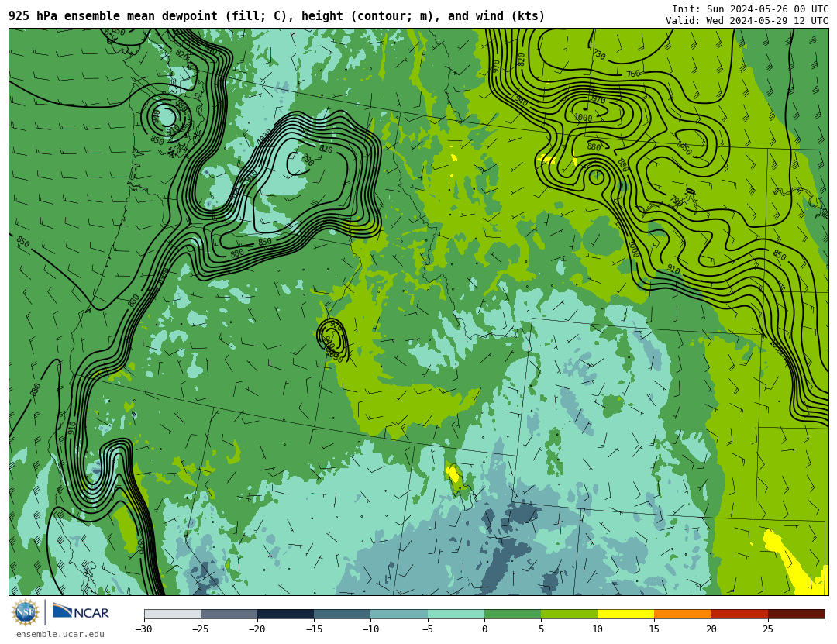Click the NCAR logo
The width and height of the screenshot is (837, 644).
click(x=81, y=611)
